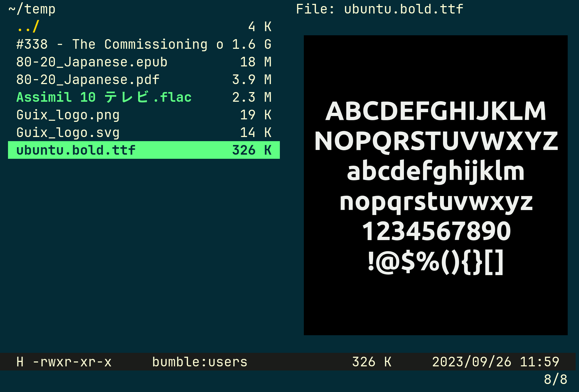Click the 19 K size of Guix_logo.png
Viewport: 579px width, 392px height.
[255, 115]
